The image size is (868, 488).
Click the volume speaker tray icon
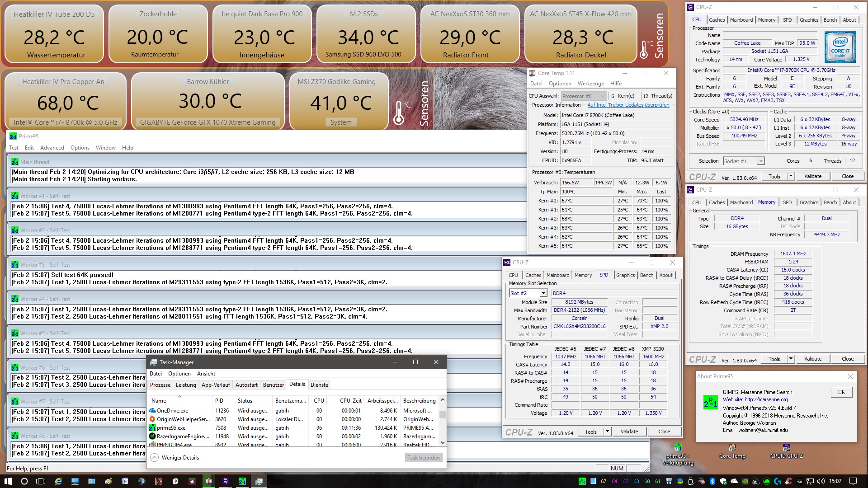coord(821,481)
